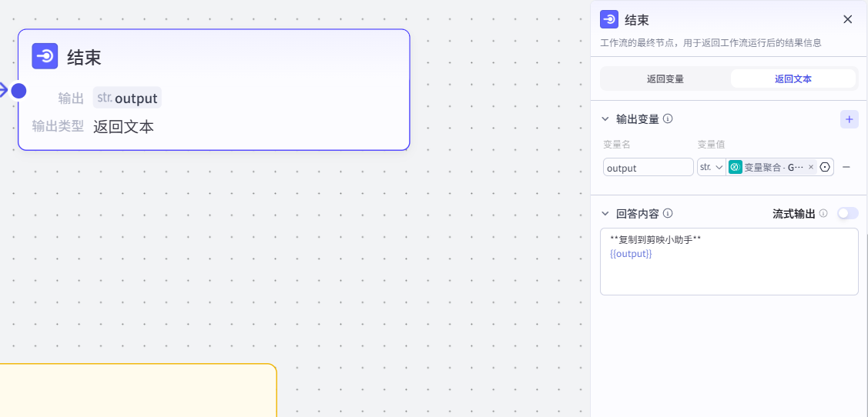Clear the 变量聚合 reference with its x
Viewport: 868px width, 417px height.
pyautogui.click(x=810, y=167)
